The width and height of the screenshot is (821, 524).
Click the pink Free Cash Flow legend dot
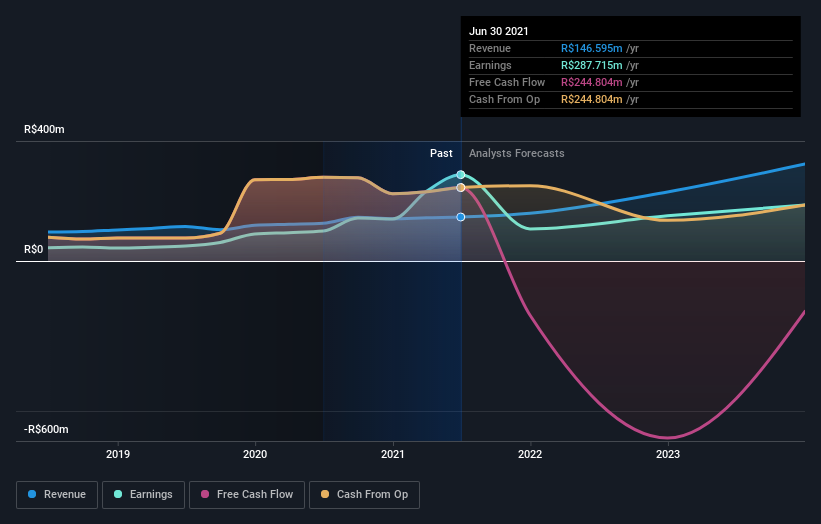click(x=205, y=494)
